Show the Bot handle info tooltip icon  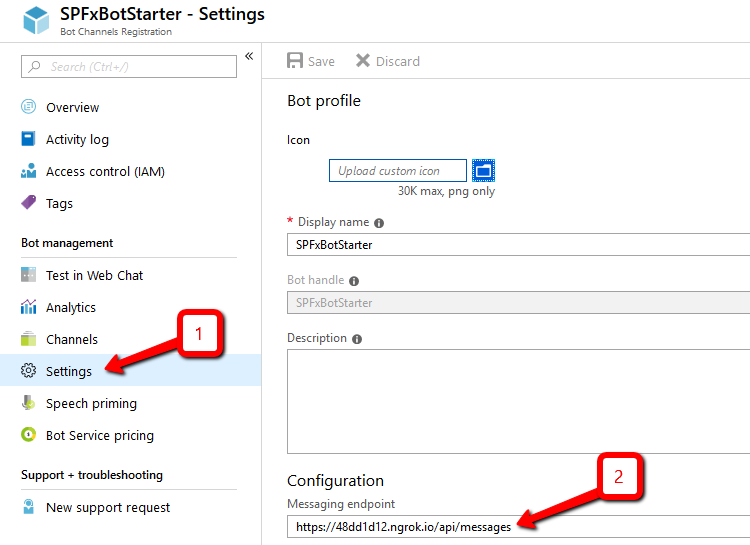(x=355, y=281)
